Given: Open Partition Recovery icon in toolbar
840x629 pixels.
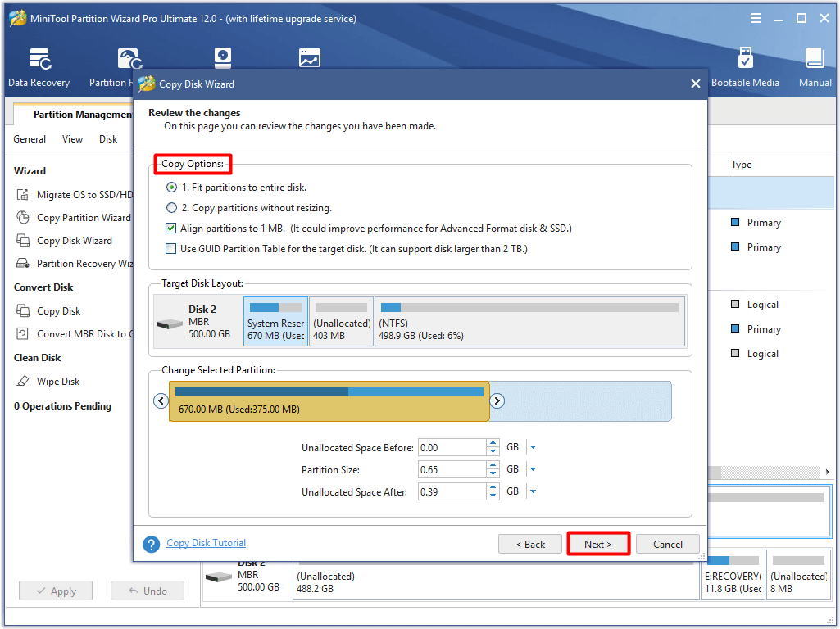Looking at the screenshot, I should pos(129,58).
